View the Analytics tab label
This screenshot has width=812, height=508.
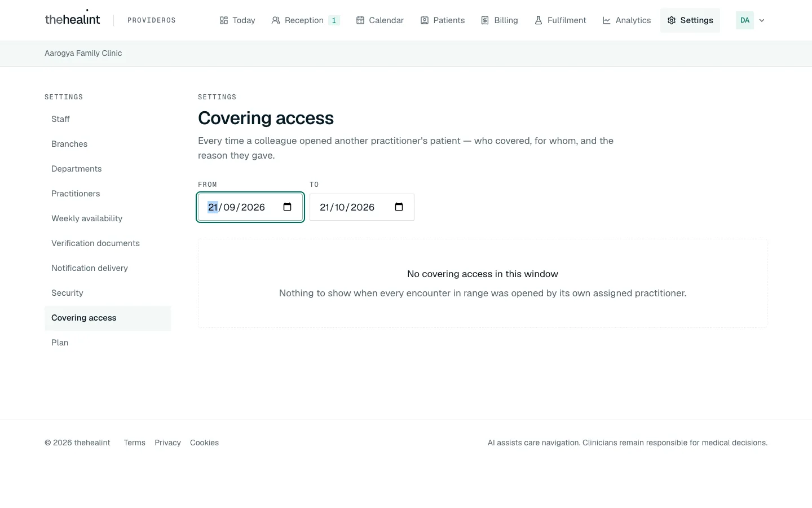pyautogui.click(x=633, y=20)
